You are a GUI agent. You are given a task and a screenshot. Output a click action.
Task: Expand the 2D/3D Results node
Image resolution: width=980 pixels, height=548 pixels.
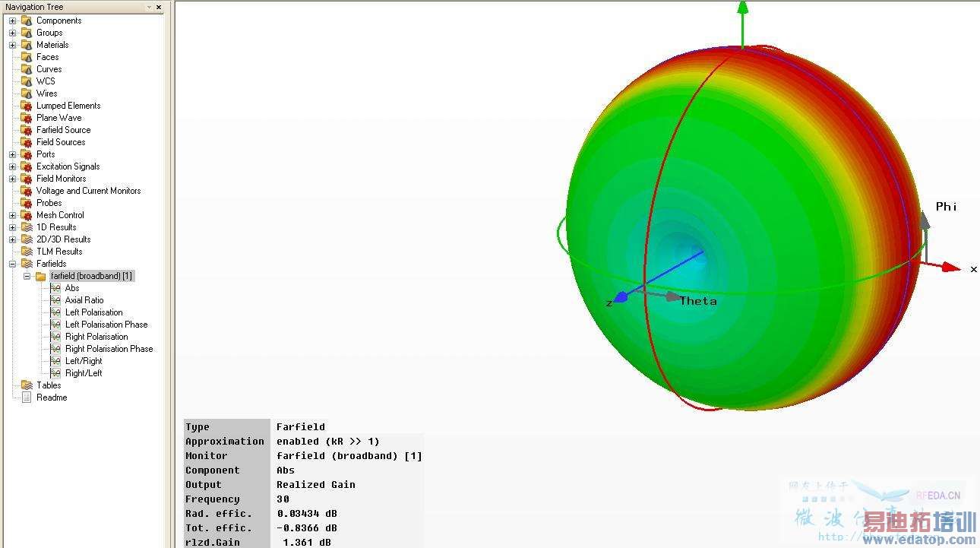(x=12, y=239)
